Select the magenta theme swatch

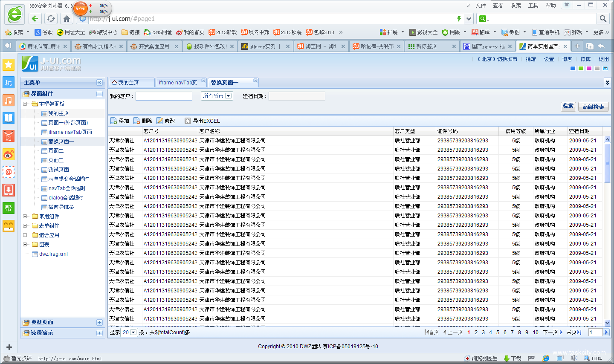click(589, 69)
